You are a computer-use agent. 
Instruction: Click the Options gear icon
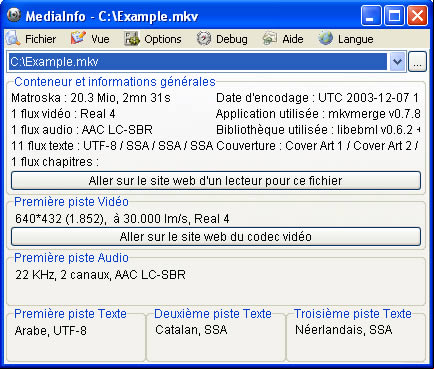pyautogui.click(x=132, y=39)
